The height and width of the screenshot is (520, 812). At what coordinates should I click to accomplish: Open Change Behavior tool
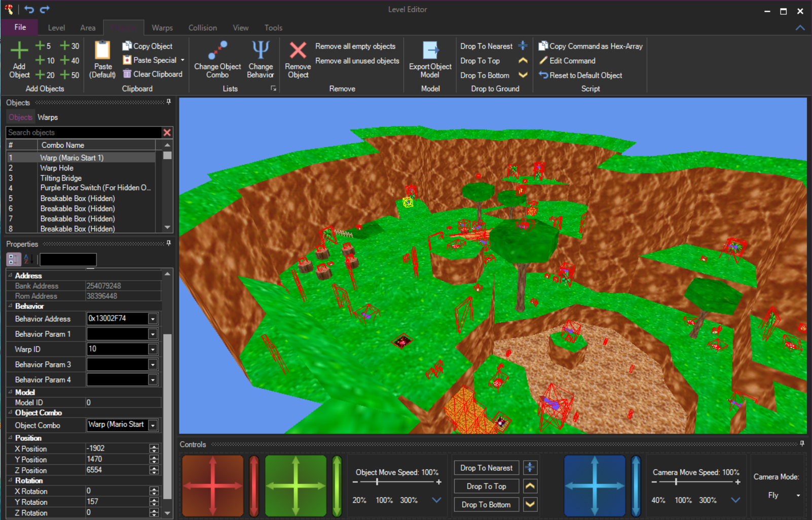[261, 59]
